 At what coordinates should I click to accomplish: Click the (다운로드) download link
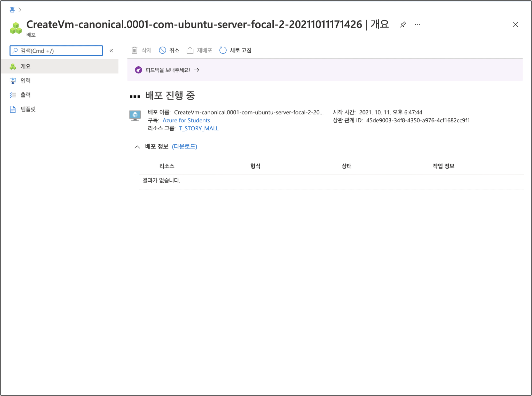click(x=184, y=146)
